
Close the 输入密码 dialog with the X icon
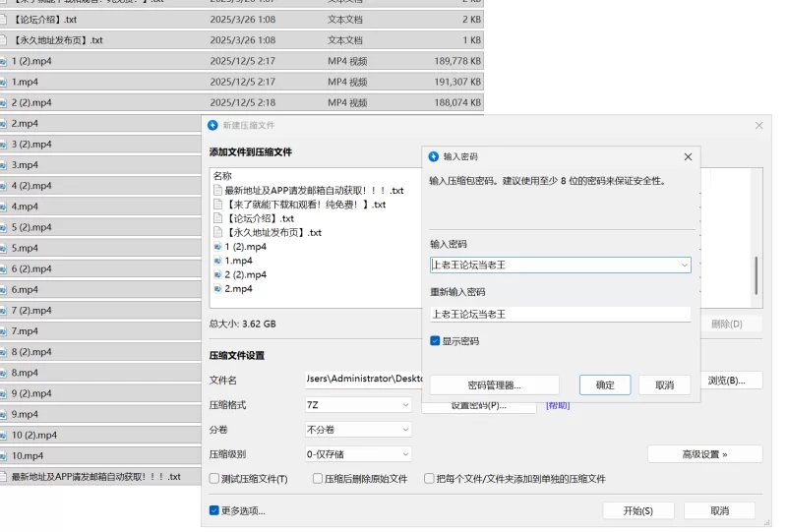687,156
